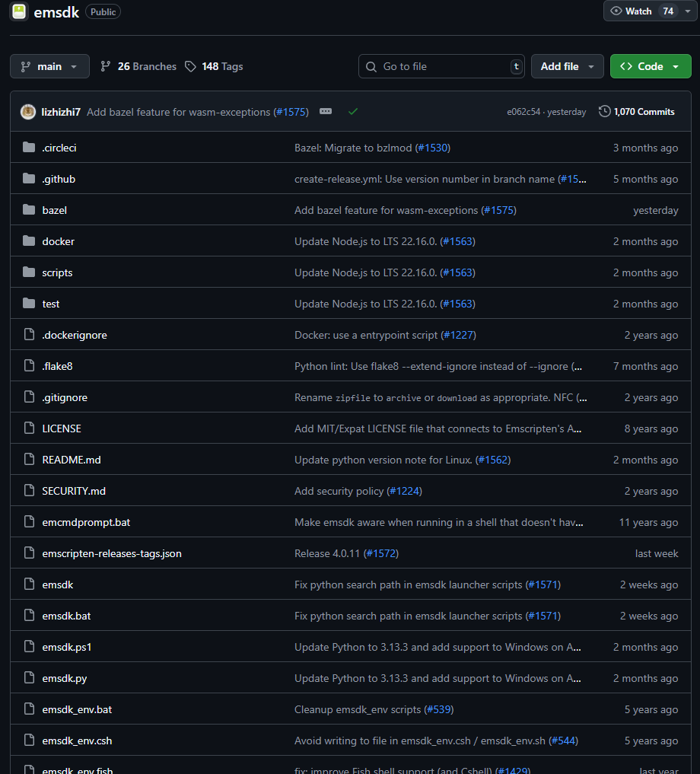Open PR #1227 link for .dockerignore
The image size is (700, 774).
pyautogui.click(x=459, y=335)
